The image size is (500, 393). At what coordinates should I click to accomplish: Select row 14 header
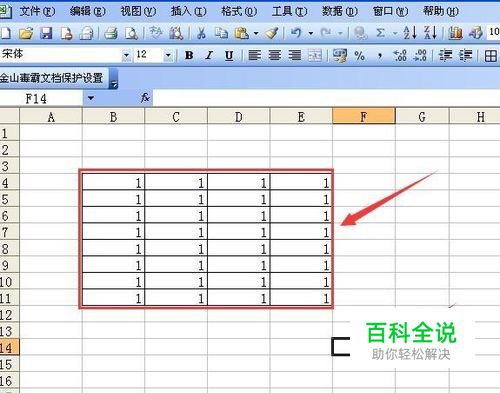point(9,348)
